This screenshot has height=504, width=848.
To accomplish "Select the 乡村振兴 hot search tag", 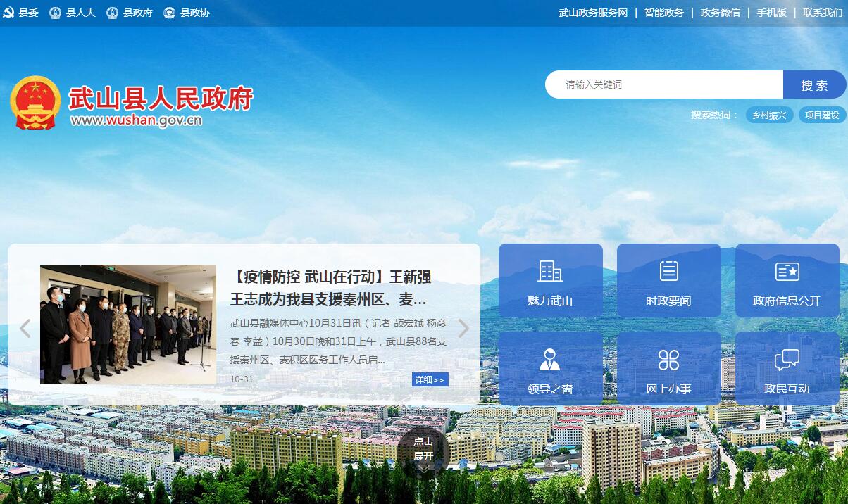I will click(x=769, y=115).
